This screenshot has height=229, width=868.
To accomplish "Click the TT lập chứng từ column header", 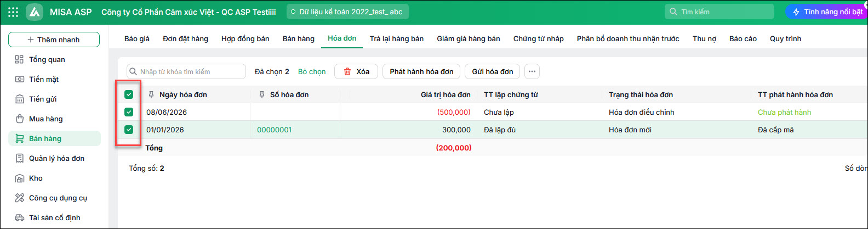I will [x=511, y=94].
